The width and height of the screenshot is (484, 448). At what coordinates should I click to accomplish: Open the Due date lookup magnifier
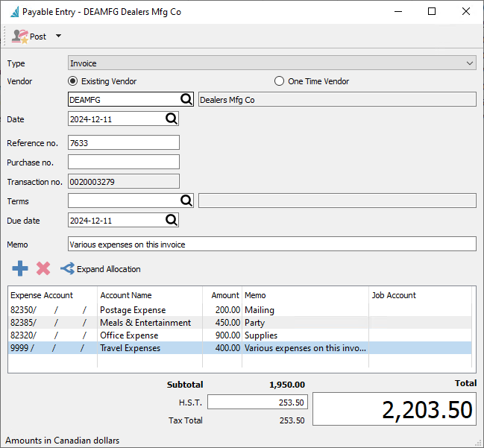click(x=172, y=220)
